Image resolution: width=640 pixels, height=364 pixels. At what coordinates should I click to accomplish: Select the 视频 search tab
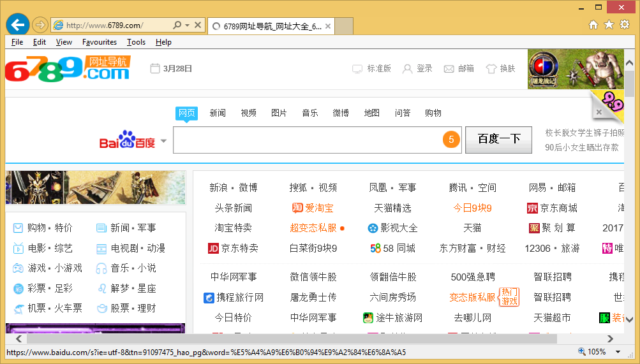(248, 113)
